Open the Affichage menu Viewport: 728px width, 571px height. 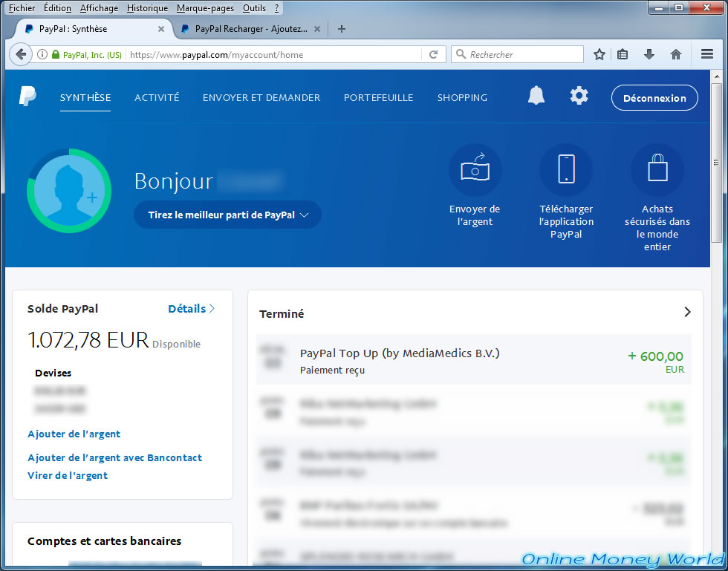pos(99,8)
